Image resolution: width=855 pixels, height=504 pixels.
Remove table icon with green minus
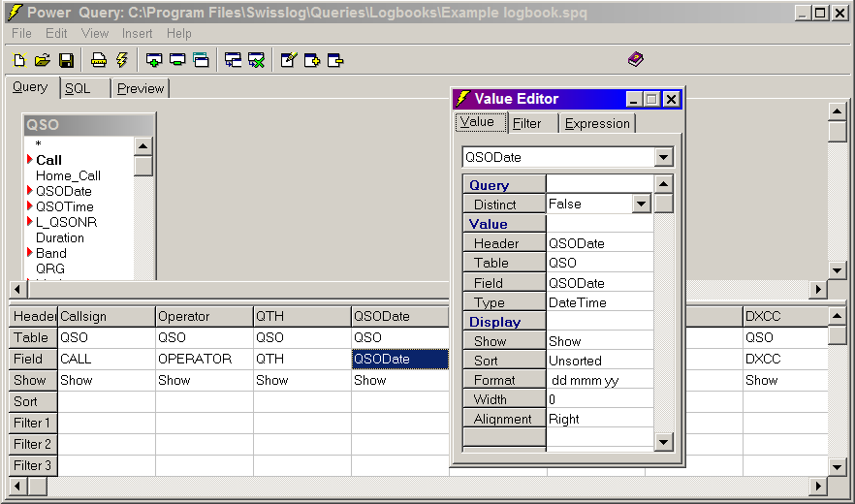pos(177,60)
